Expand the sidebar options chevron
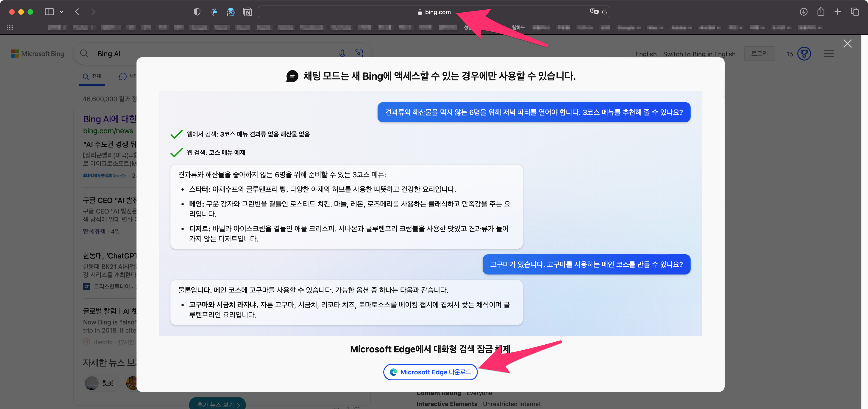Screen dimensions: 868x409 (x=61, y=12)
